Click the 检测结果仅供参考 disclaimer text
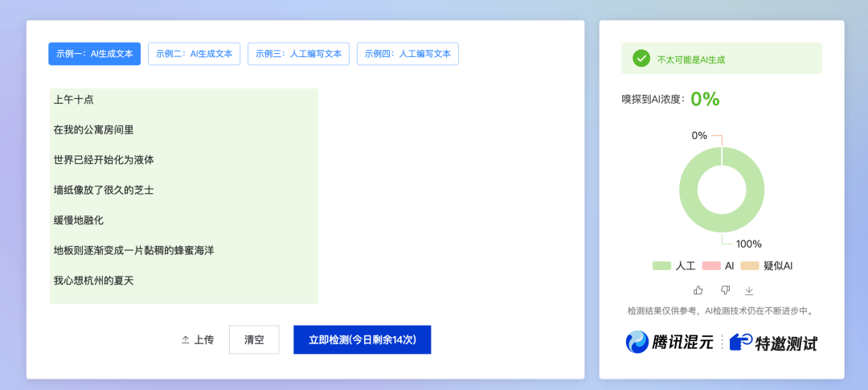Image resolution: width=868 pixels, height=390 pixels. (720, 310)
